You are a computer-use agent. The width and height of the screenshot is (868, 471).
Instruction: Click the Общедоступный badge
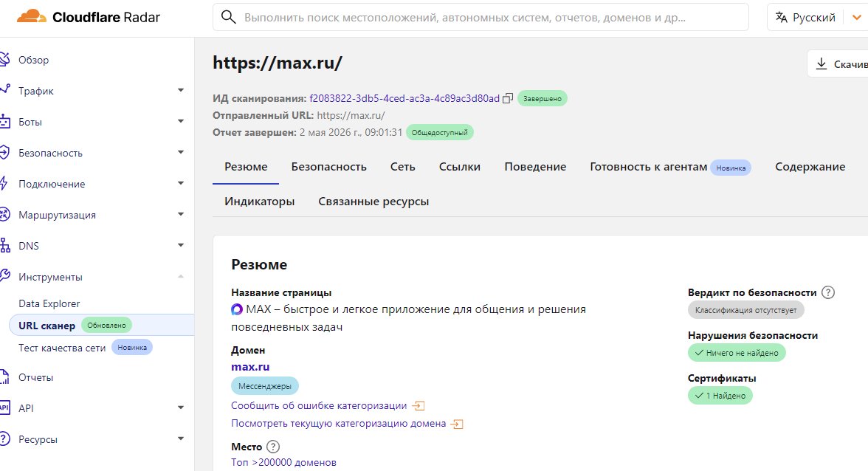click(440, 132)
